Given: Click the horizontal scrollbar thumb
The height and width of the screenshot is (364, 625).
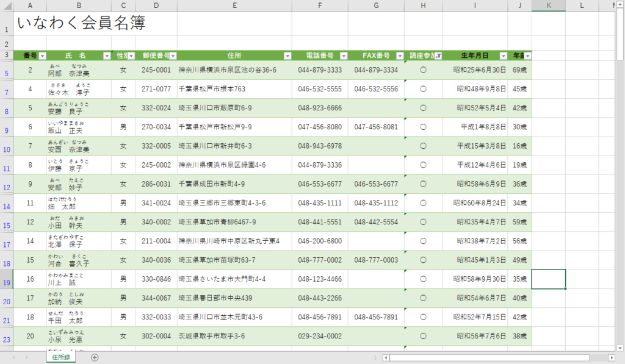Looking at the screenshot, I should coord(488,357).
